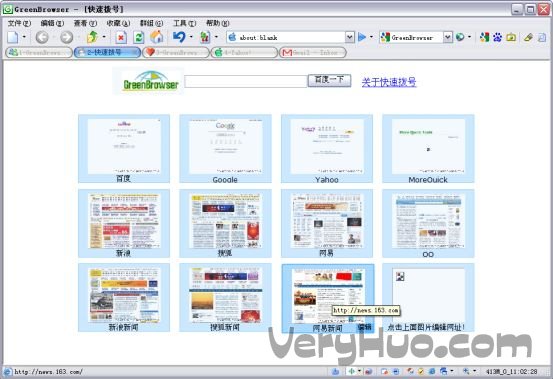Open the 文件 menu
Screen dimensions: 553x379
(x=19, y=23)
